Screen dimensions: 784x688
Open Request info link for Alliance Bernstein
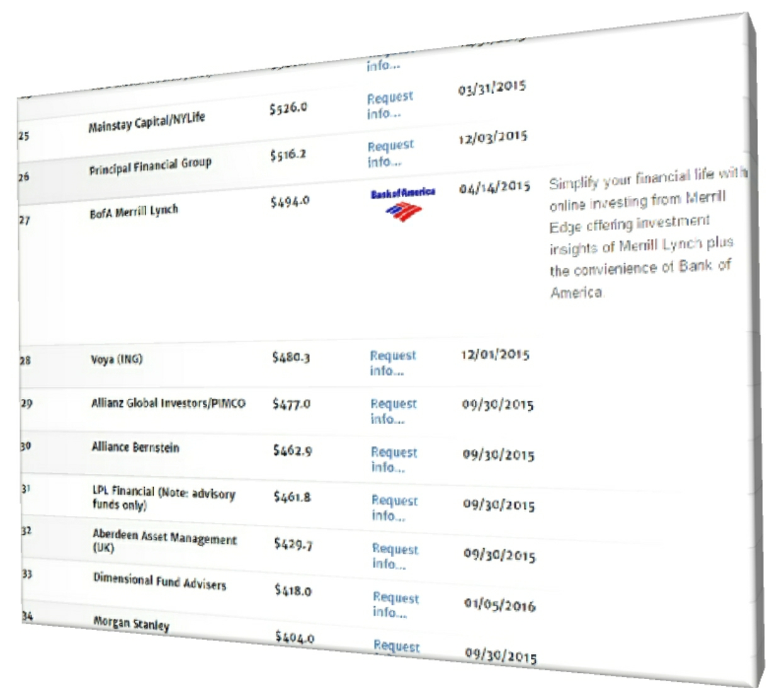pos(394,460)
